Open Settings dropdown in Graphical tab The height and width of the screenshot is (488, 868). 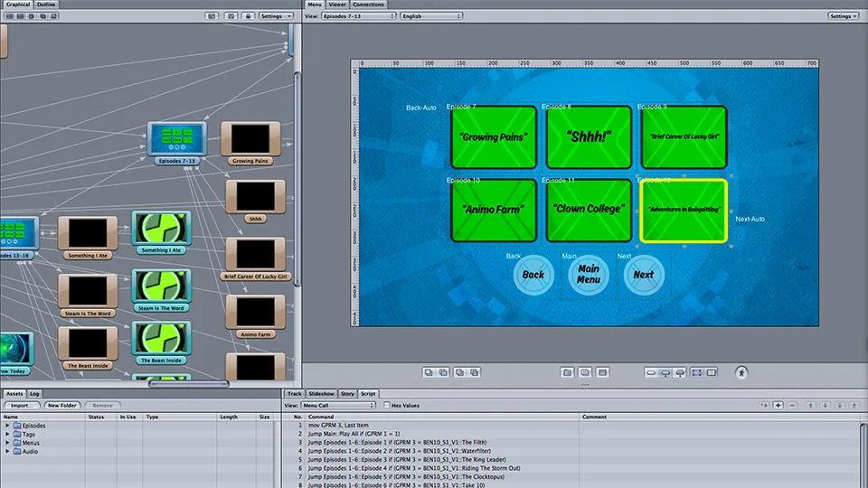(276, 16)
